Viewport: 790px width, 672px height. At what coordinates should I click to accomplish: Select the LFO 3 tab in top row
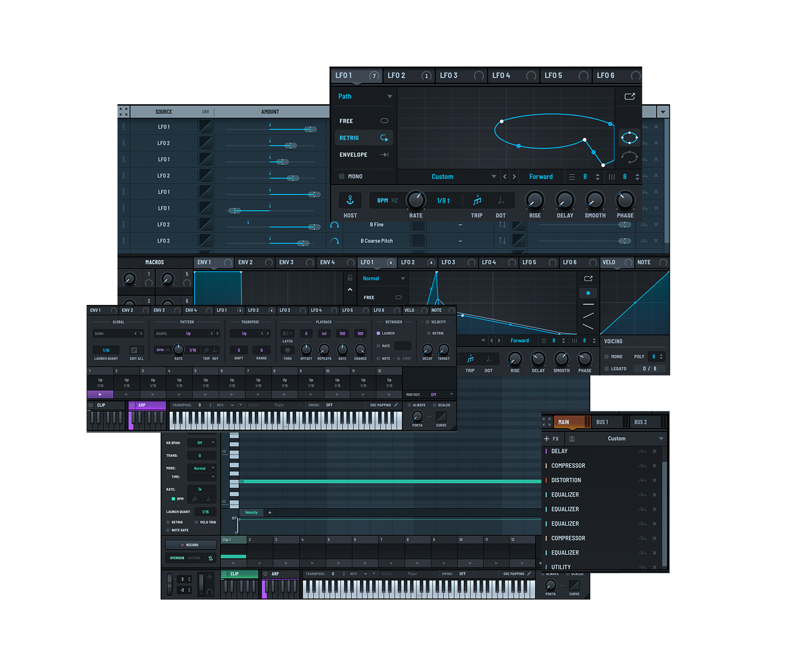pyautogui.click(x=449, y=75)
